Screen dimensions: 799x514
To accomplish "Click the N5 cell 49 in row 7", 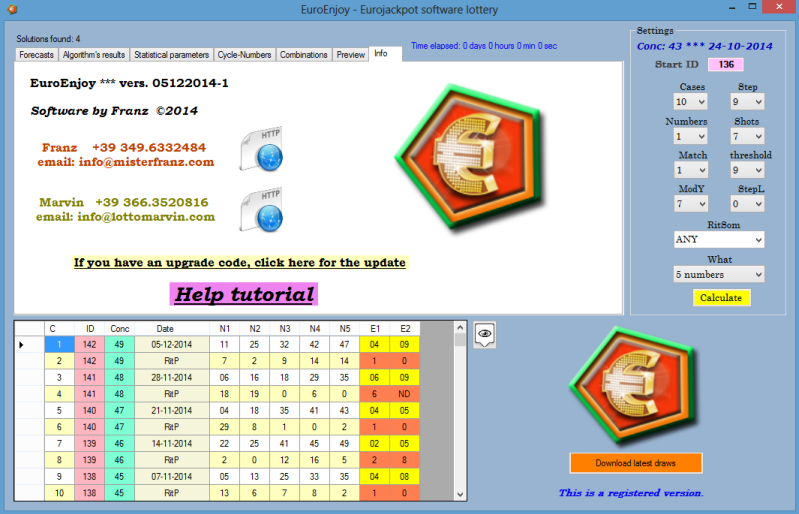I will pos(344,444).
